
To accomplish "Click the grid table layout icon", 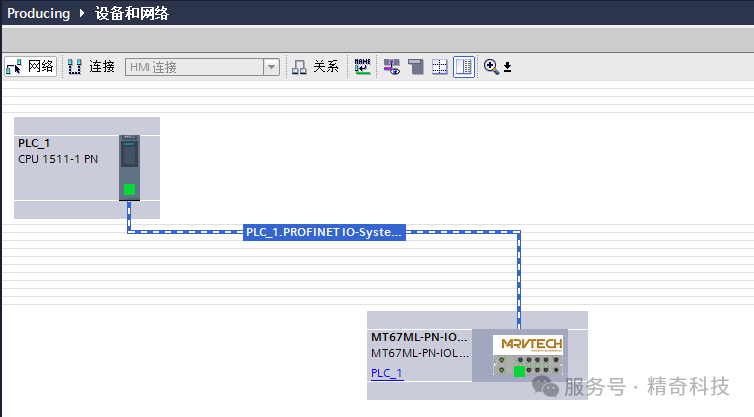I will click(440, 66).
